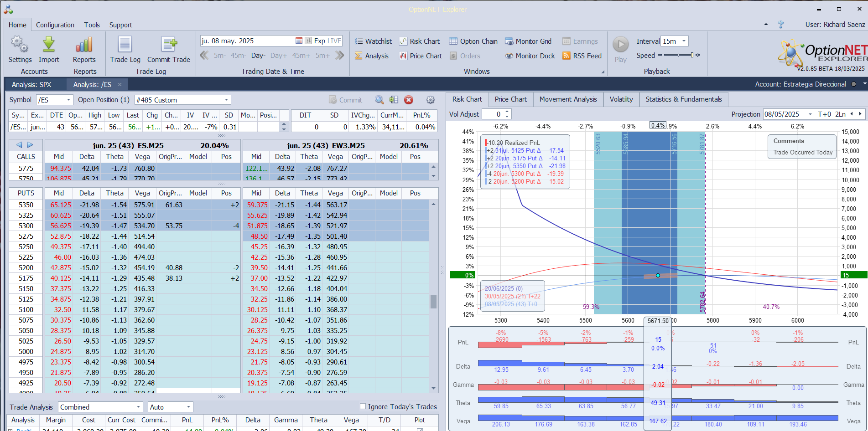The height and width of the screenshot is (431, 868).
Task: Toggle Ignore Today's Trades checkbox
Action: (363, 406)
